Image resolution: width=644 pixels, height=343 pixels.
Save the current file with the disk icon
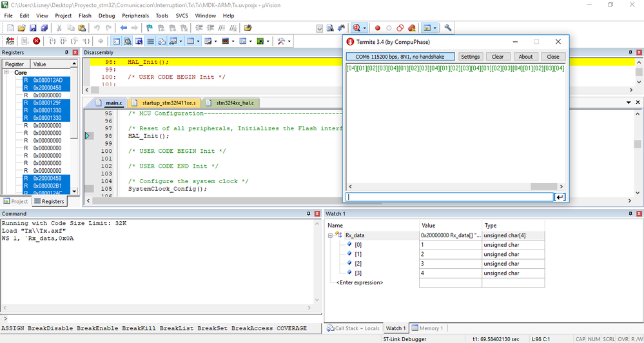click(33, 28)
